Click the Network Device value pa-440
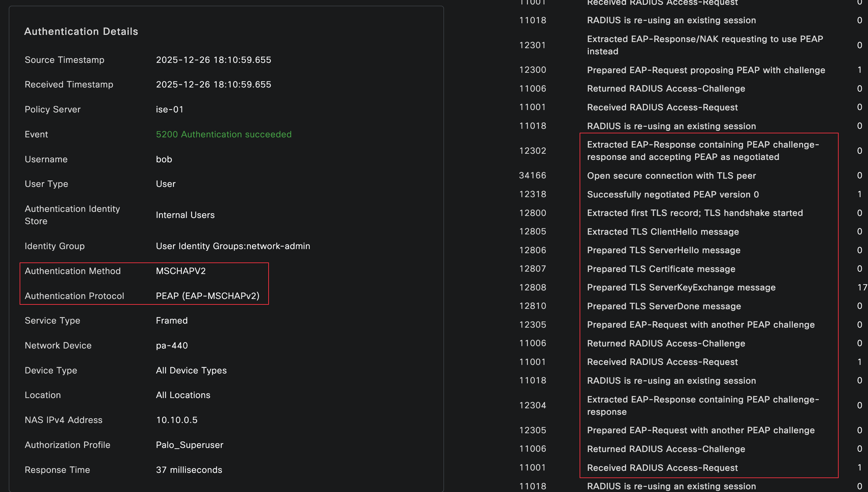 click(172, 345)
